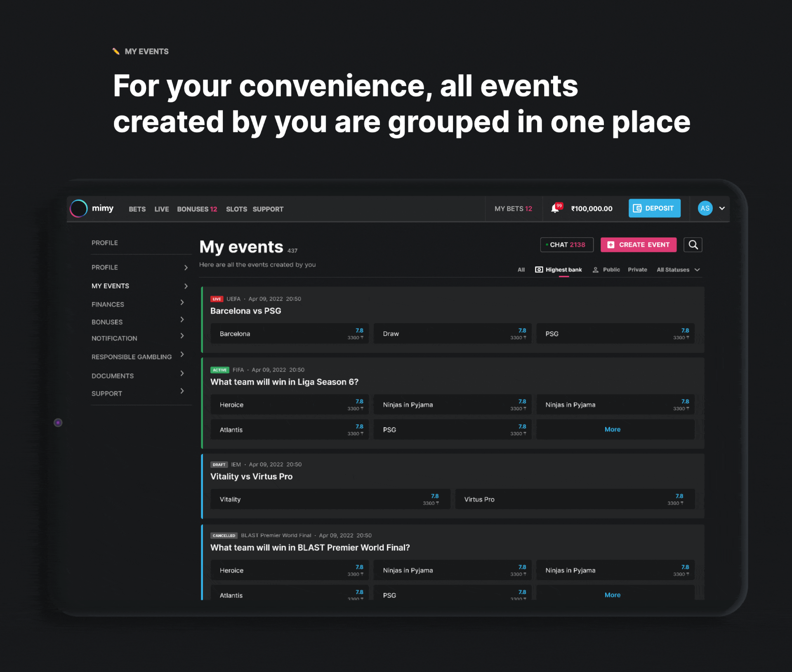The height and width of the screenshot is (672, 792).
Task: Open What team will win in Liga Season 6?
Action: click(285, 382)
